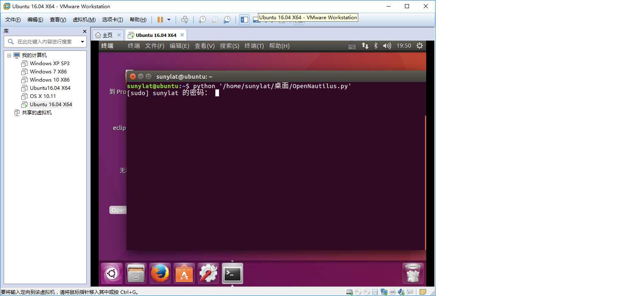
Task: Minimize the sunylat@ubuntu terminal window
Action: 140,76
